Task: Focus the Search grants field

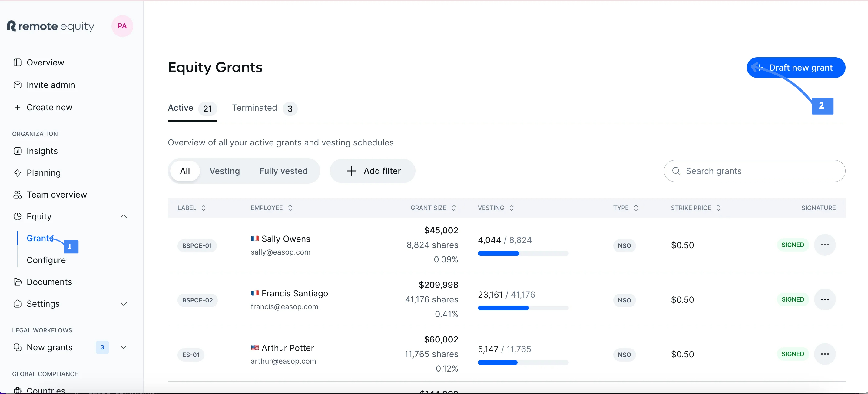Action: (x=754, y=171)
